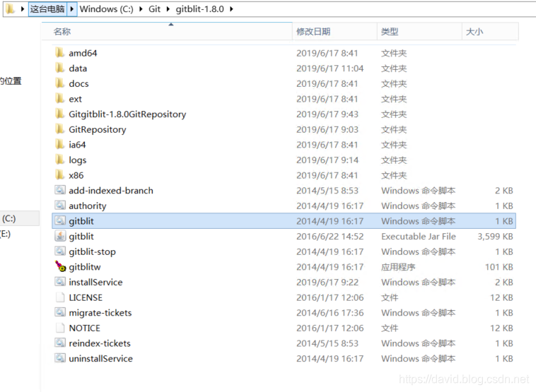This screenshot has width=536, height=392.
Task: Click the amd64 folder icon
Action: [59, 52]
